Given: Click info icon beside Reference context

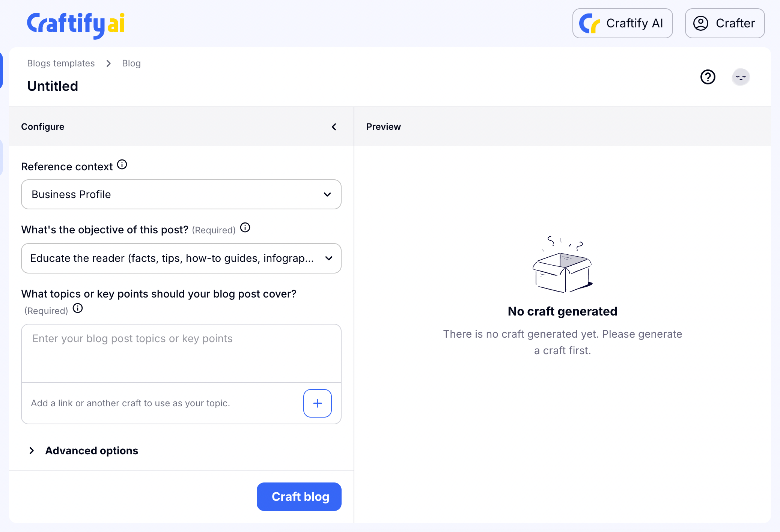Looking at the screenshot, I should [x=122, y=165].
